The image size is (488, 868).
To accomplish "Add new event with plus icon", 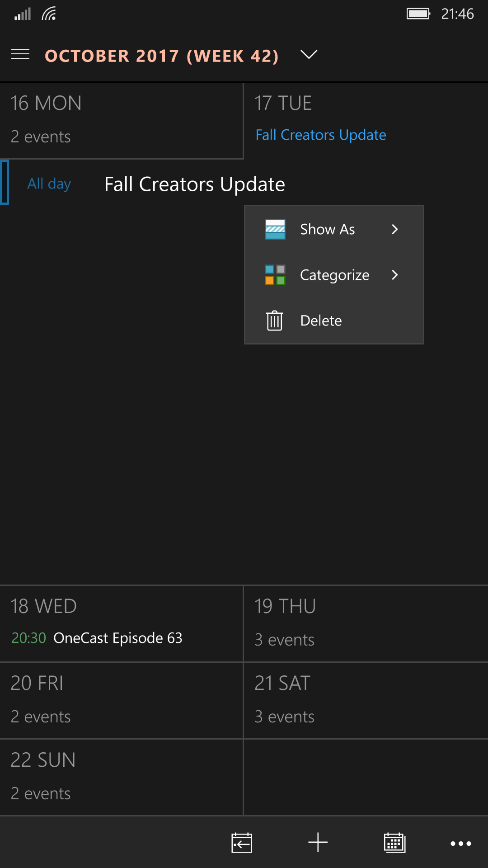I will 318,843.
